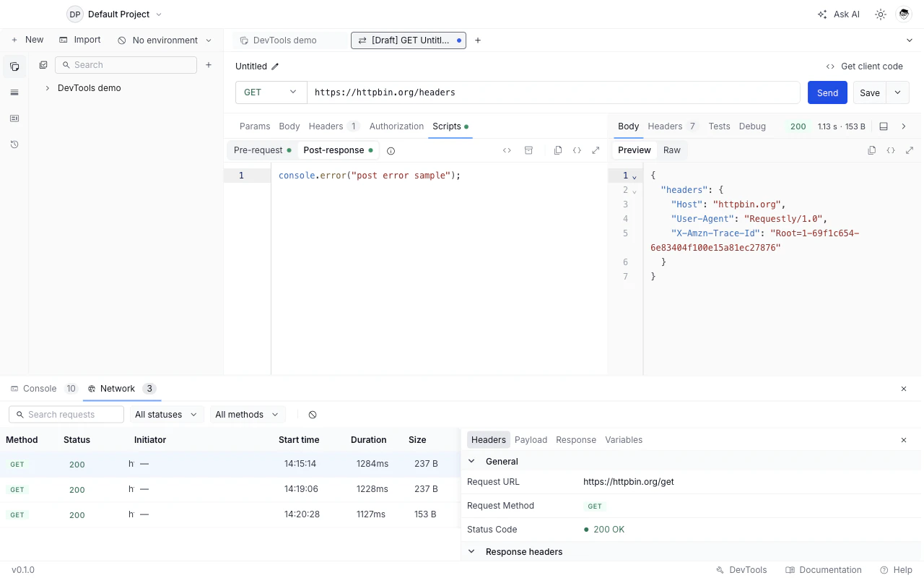The width and height of the screenshot is (924, 578).
Task: Open the response Debug tab
Action: (x=752, y=126)
